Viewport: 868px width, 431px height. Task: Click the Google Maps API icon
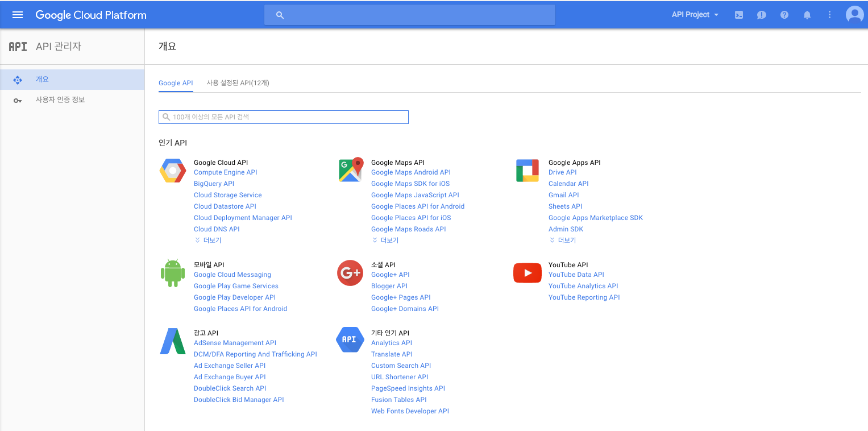[351, 170]
